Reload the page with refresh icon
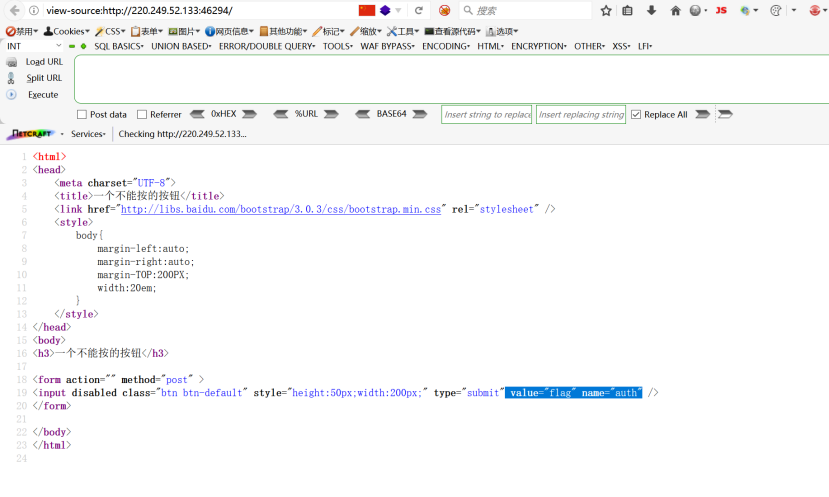 pos(419,11)
